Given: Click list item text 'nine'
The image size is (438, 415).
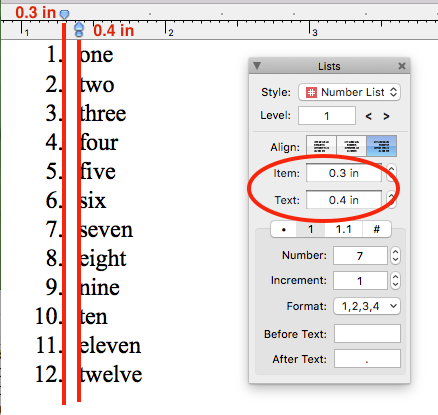Looking at the screenshot, I should tap(100, 287).
